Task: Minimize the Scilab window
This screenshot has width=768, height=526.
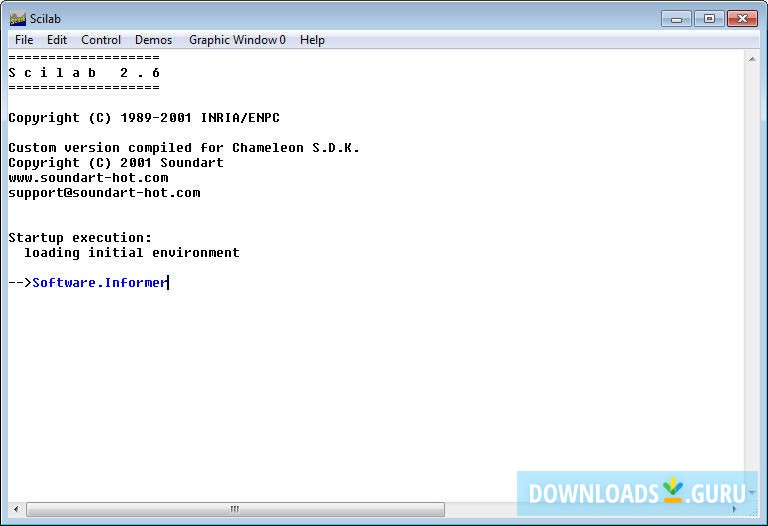Action: click(x=676, y=19)
